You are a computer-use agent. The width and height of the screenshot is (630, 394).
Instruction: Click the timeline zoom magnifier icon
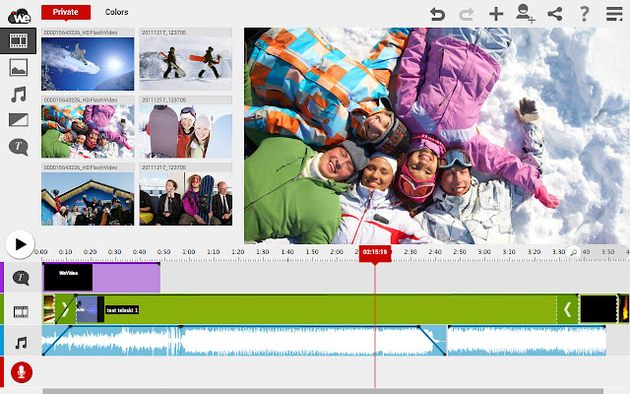point(574,252)
